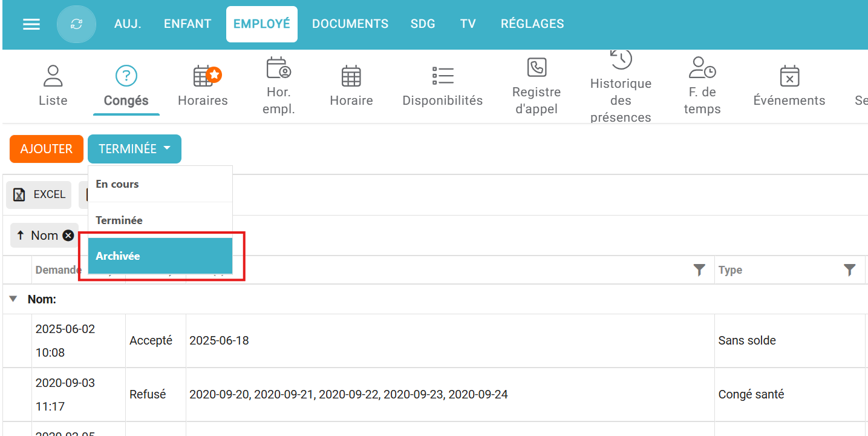Click the circular refresh sync icon
This screenshot has width=868, height=436.
(76, 24)
